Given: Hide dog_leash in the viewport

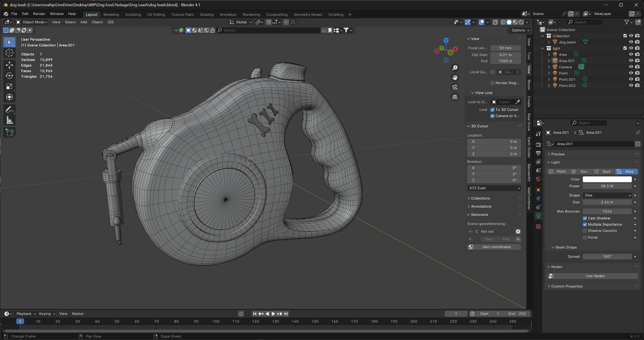Looking at the screenshot, I should [x=631, y=42].
